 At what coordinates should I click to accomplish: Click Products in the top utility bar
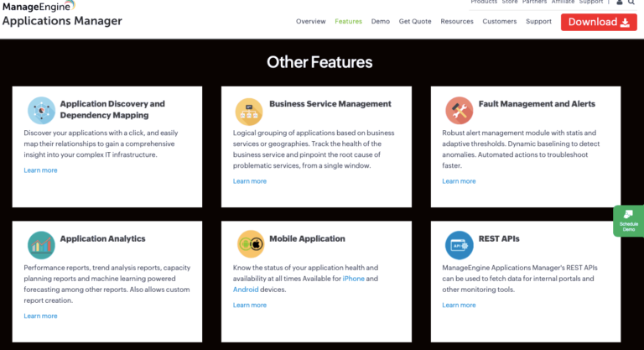point(484,2)
